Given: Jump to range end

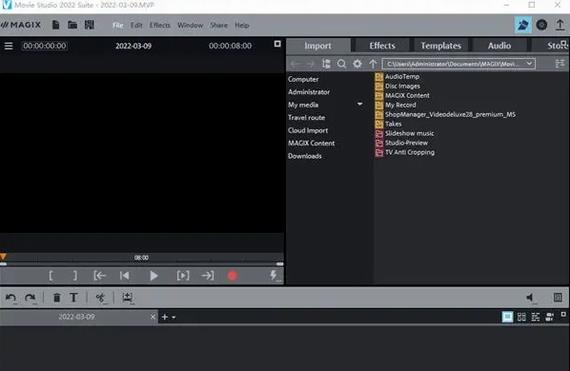Looking at the screenshot, I should pyautogui.click(x=208, y=275).
